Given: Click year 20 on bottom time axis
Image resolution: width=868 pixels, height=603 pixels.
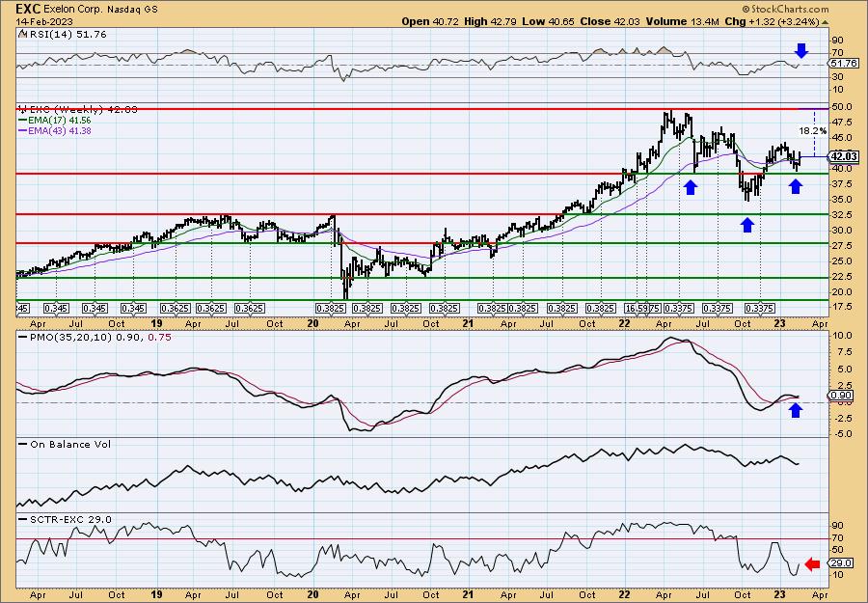Looking at the screenshot, I should [312, 595].
